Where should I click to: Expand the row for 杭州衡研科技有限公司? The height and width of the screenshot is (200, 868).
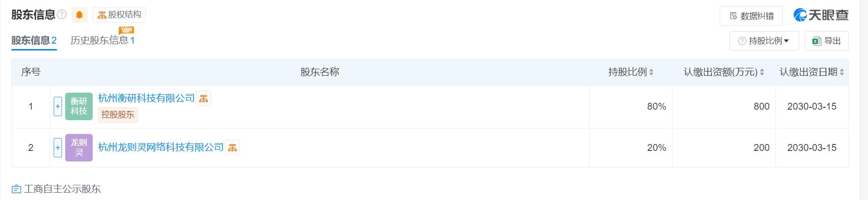click(x=58, y=106)
